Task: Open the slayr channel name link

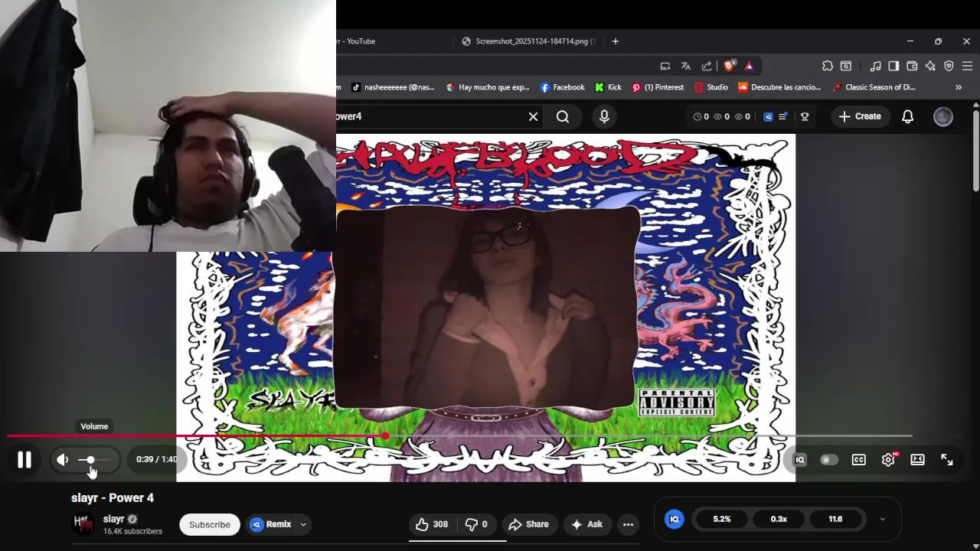Action: 113,519
